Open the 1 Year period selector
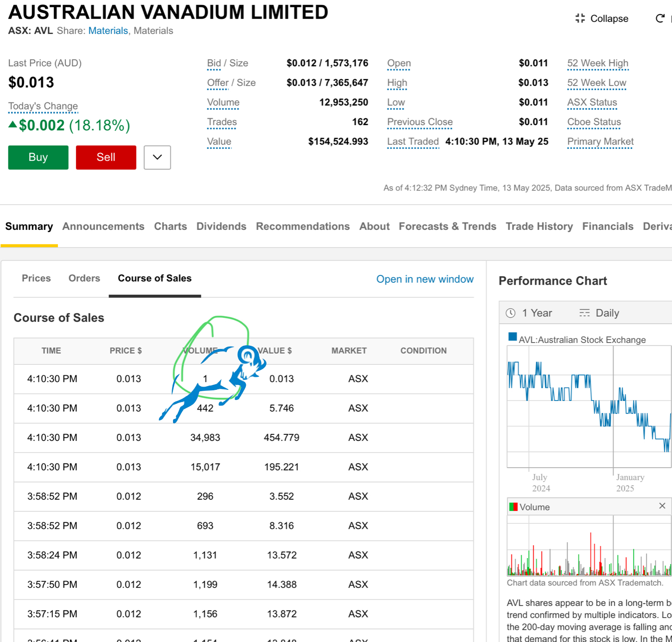 point(529,313)
